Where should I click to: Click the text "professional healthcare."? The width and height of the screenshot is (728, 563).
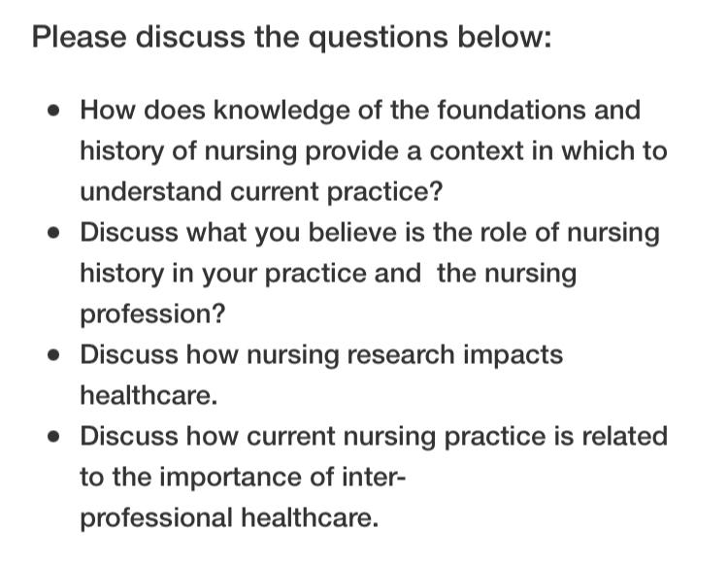[x=229, y=518]
